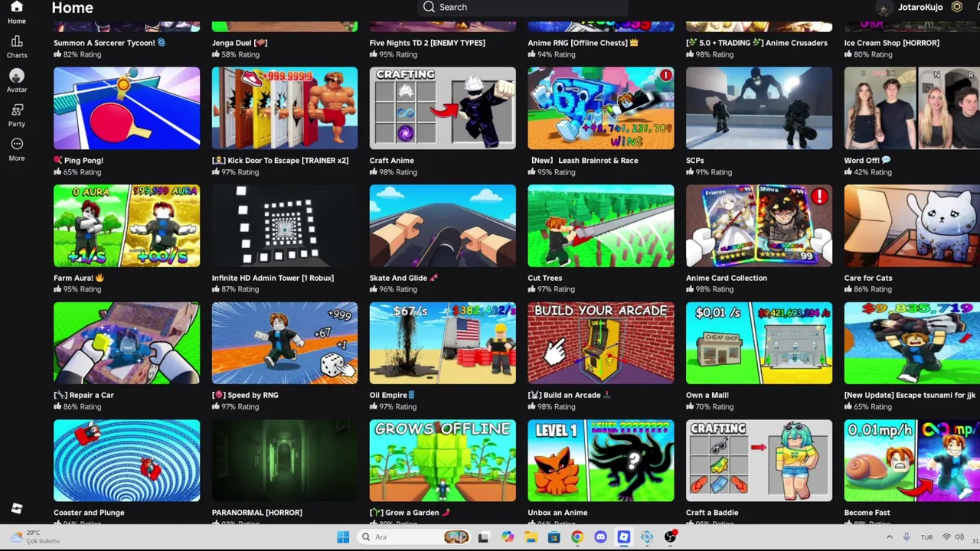980x551 pixels.
Task: Open the Avatar page from the sidebar
Action: point(16,80)
